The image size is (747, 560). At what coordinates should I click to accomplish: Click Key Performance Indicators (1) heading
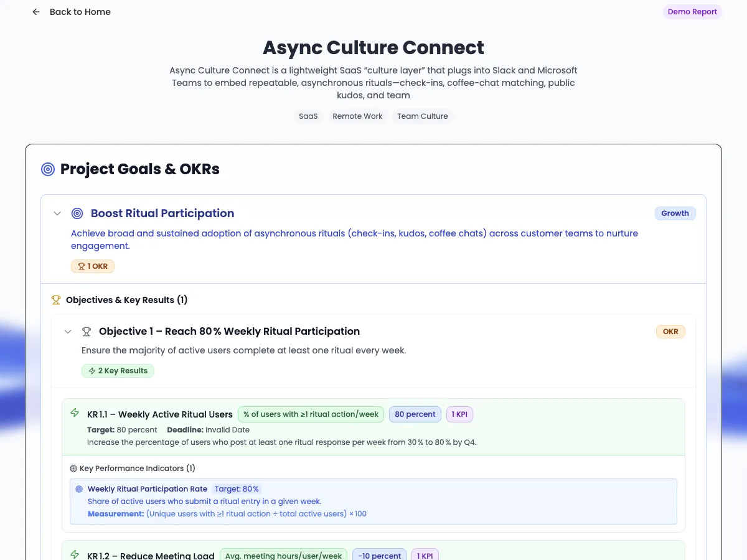click(137, 469)
